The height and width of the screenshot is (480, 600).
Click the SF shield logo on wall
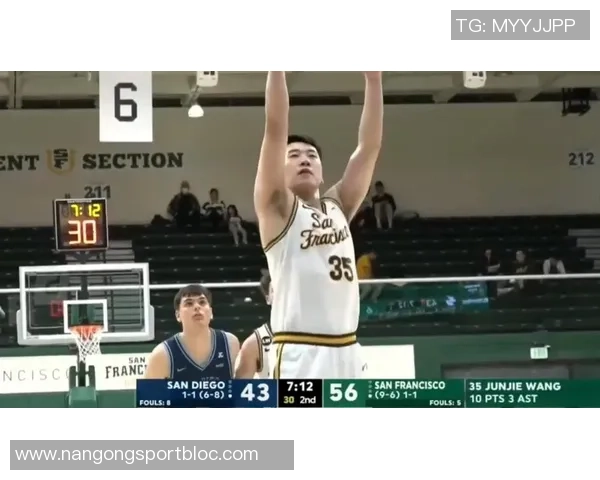point(61,161)
